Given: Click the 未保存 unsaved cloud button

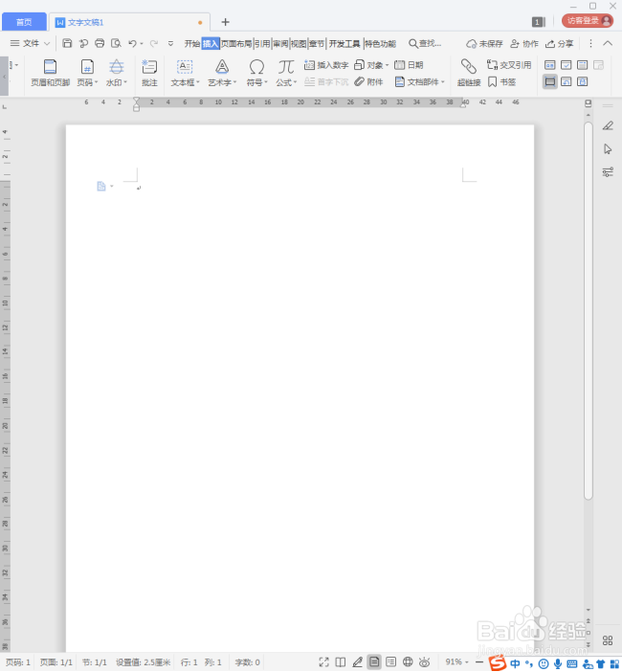Looking at the screenshot, I should click(484, 44).
